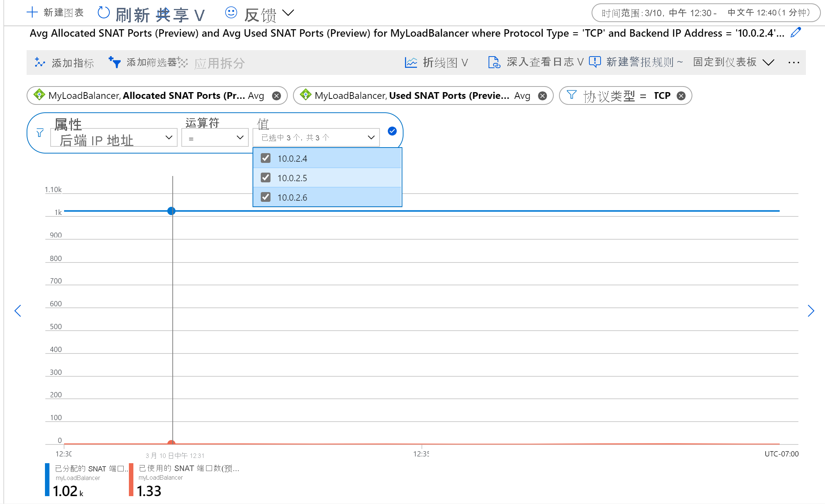Select Allocated SNAT Ports metric pill
The height and width of the screenshot is (504, 825).
click(x=157, y=96)
